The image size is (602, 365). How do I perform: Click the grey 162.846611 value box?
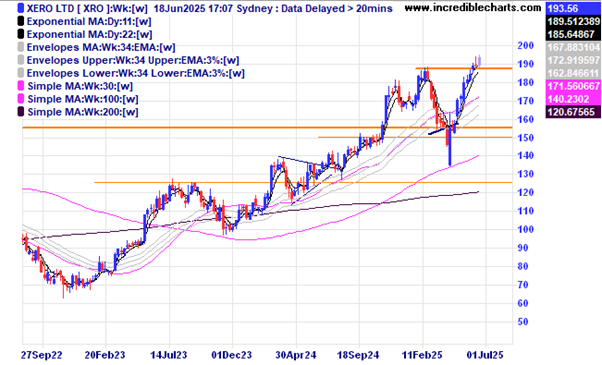click(x=573, y=73)
